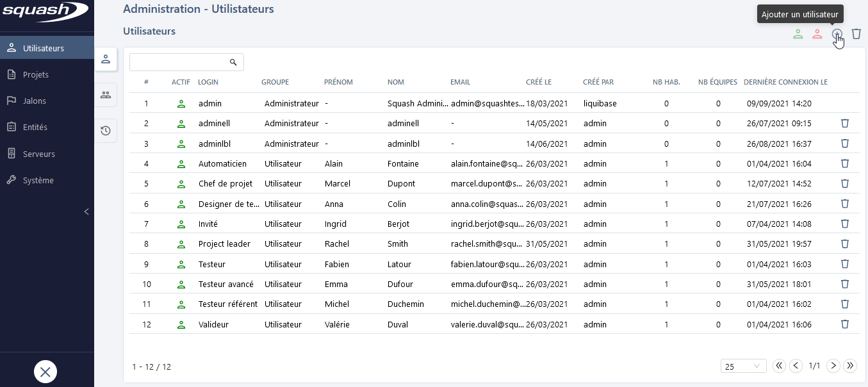
Task: Open the page size dropdown showing 25
Action: [x=743, y=365]
